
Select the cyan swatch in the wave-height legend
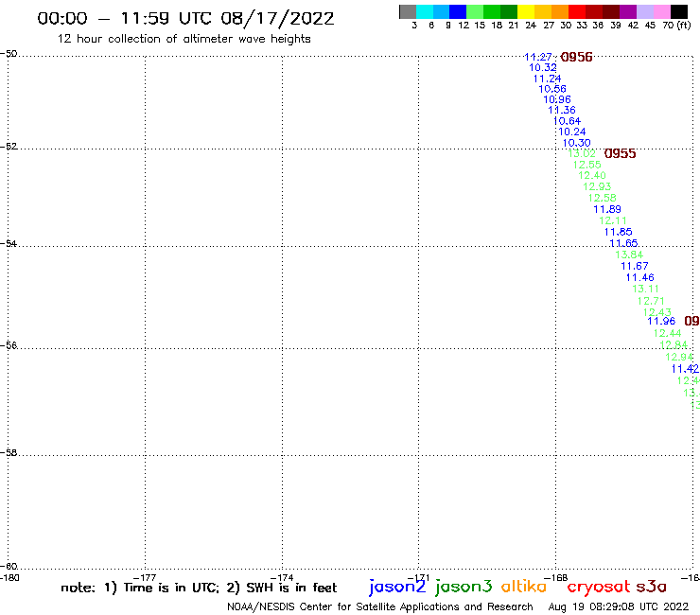click(425, 11)
